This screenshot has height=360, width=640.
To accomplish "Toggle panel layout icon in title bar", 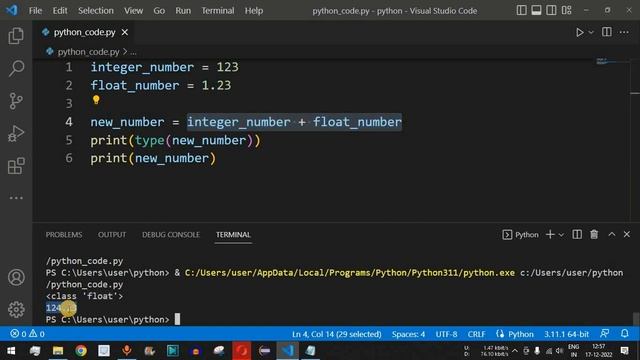I will [x=536, y=10].
